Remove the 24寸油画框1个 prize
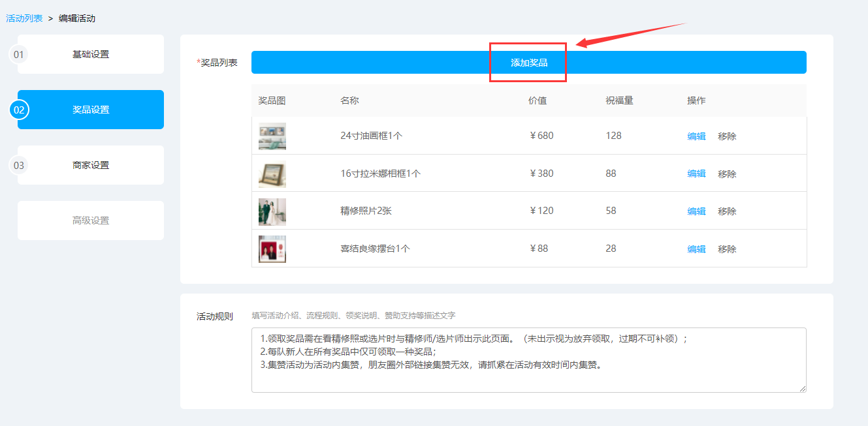This screenshot has width=868, height=426. (727, 136)
